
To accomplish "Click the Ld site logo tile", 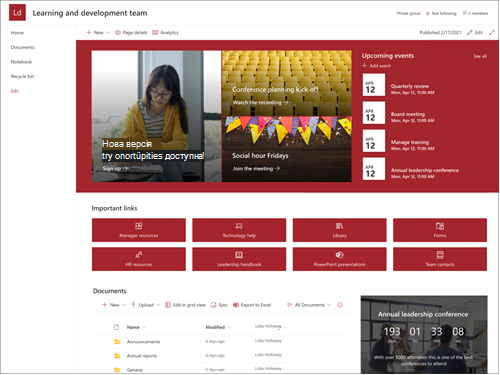I will tap(17, 13).
